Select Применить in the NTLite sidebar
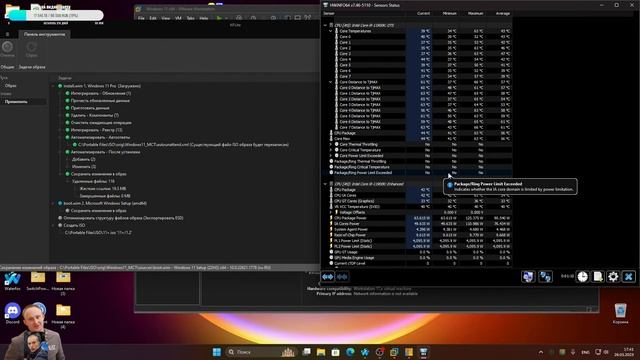Image resolution: width=640 pixels, height=360 pixels. pyautogui.click(x=23, y=102)
